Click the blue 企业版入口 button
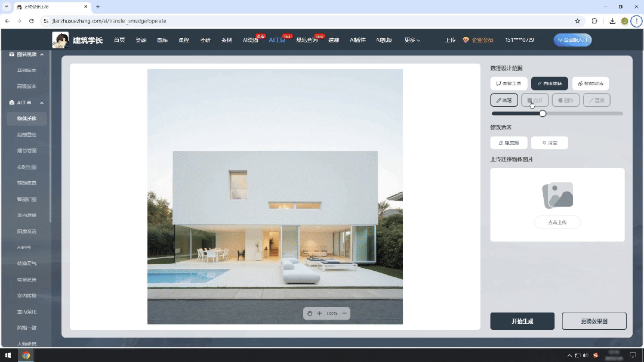This screenshot has width=644, height=362. coord(572,40)
